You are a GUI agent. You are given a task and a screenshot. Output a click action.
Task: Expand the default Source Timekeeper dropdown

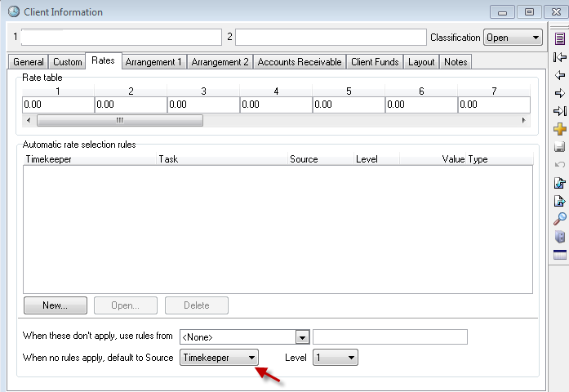219,358
